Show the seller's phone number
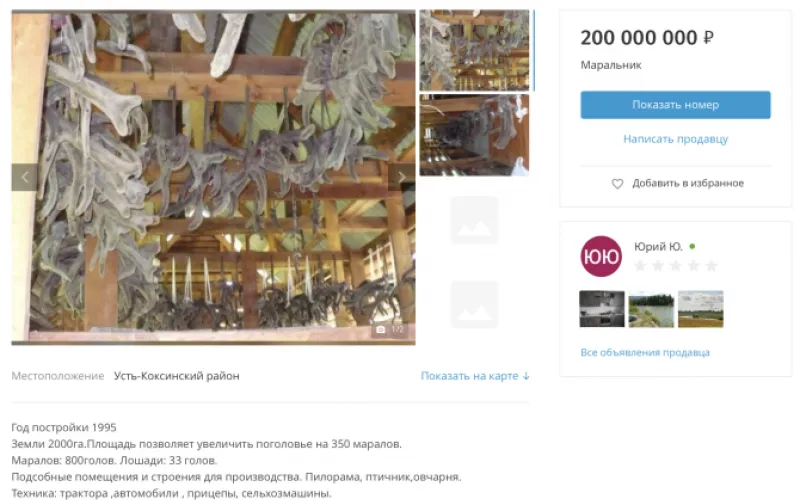Screen dimensions: 800x500 (675, 105)
